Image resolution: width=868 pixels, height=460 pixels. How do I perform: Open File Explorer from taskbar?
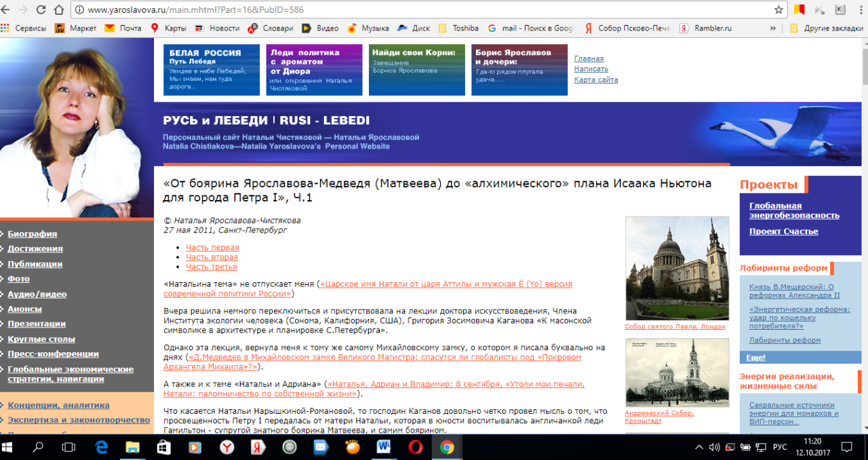(132, 447)
